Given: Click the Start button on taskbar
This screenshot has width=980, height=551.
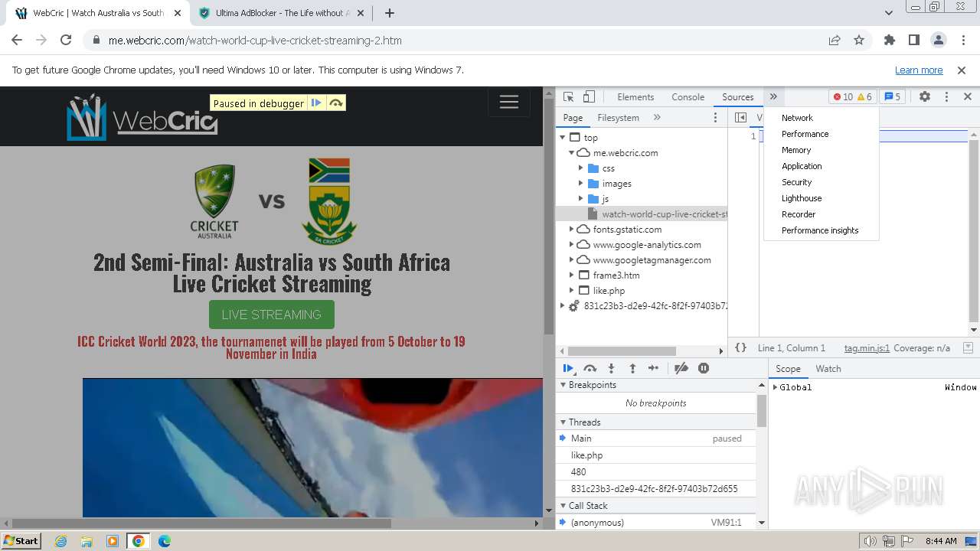Looking at the screenshot, I should (21, 541).
